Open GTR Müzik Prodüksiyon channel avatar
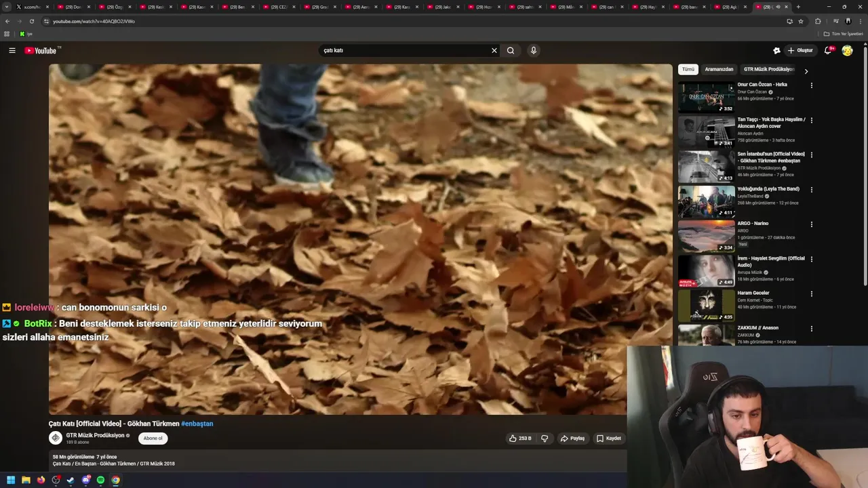 [x=56, y=438]
